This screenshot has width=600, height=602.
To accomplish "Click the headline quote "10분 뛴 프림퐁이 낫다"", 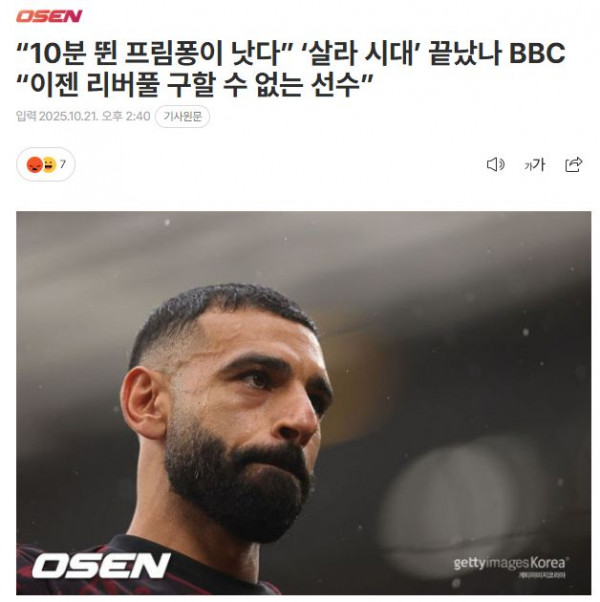I will pos(155,53).
